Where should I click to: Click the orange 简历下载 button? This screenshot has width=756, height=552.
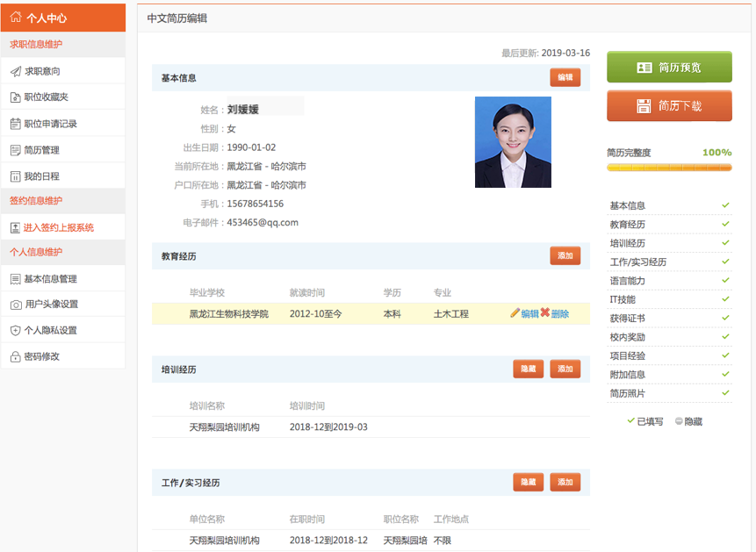[x=669, y=106]
